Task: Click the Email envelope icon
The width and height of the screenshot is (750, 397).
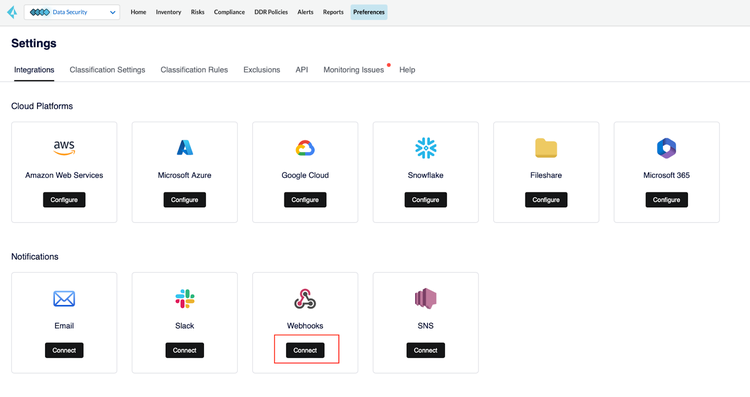Action: 64,298
